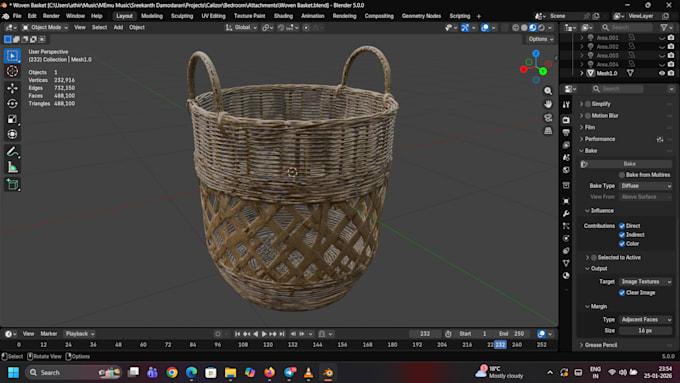The height and width of the screenshot is (383, 680).
Task: Open the Render menu
Action: 51,16
